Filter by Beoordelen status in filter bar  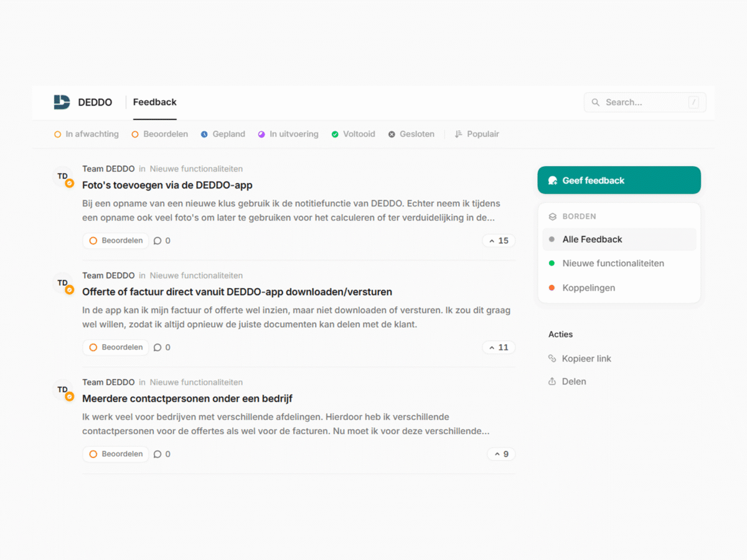tap(160, 134)
